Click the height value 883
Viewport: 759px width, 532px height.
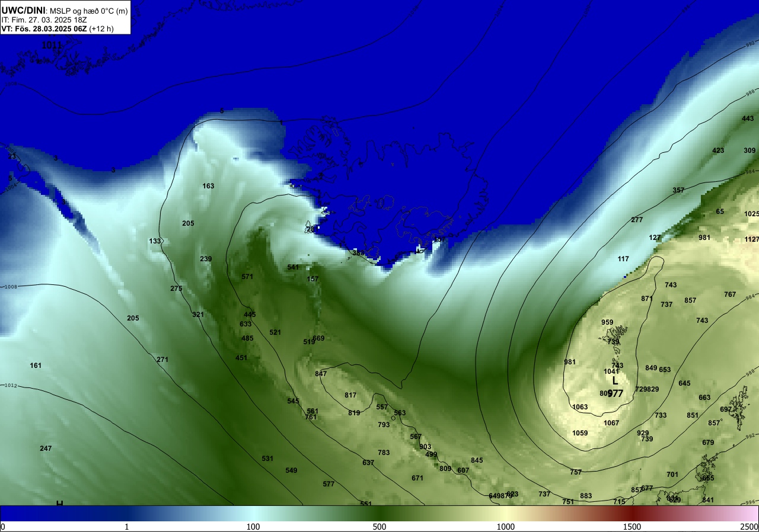(x=586, y=496)
